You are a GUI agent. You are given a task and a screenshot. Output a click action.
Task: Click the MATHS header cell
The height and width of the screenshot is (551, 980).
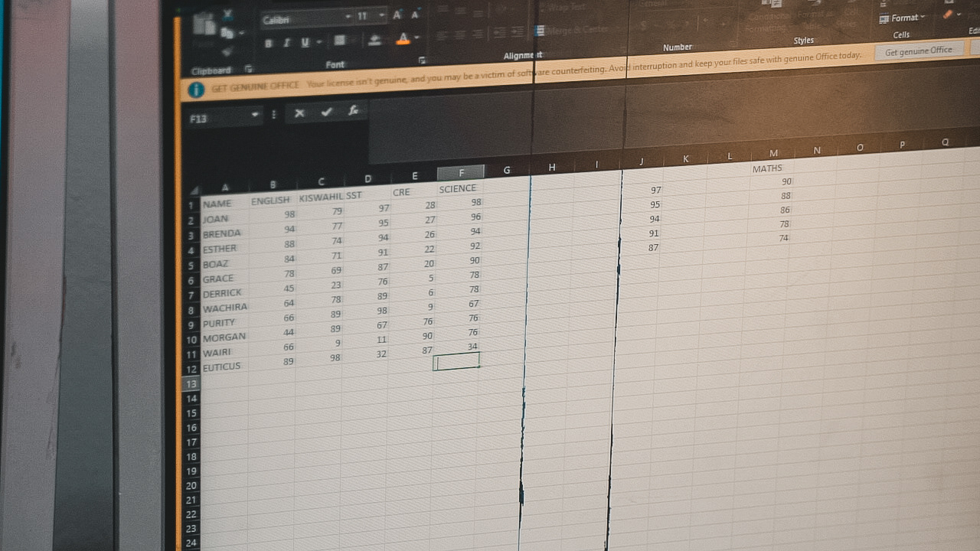point(772,168)
